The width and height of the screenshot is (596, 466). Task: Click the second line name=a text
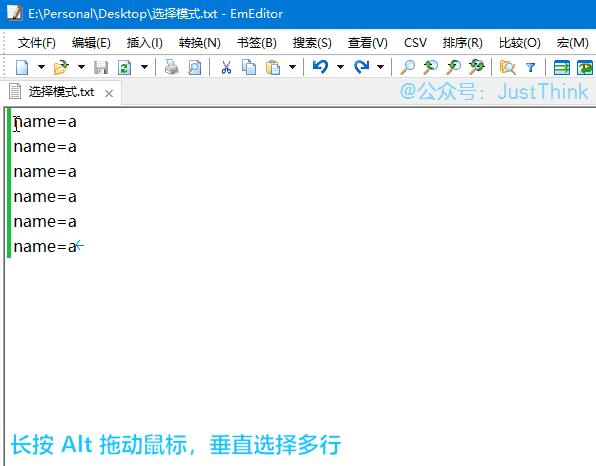45,147
